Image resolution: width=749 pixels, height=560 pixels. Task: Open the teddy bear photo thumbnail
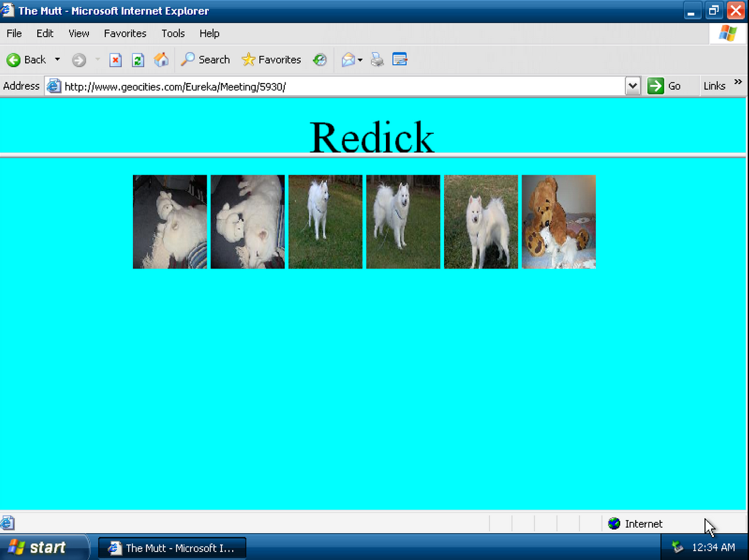[559, 222]
